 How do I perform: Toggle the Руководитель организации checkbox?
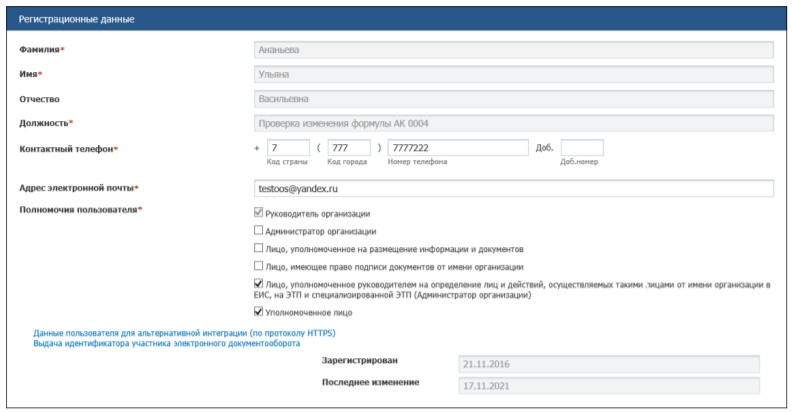click(260, 213)
